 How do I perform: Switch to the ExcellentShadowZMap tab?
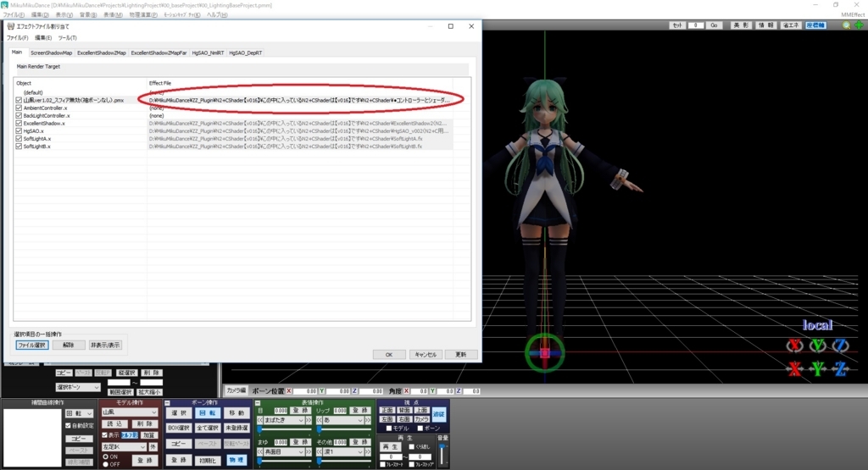(x=102, y=53)
